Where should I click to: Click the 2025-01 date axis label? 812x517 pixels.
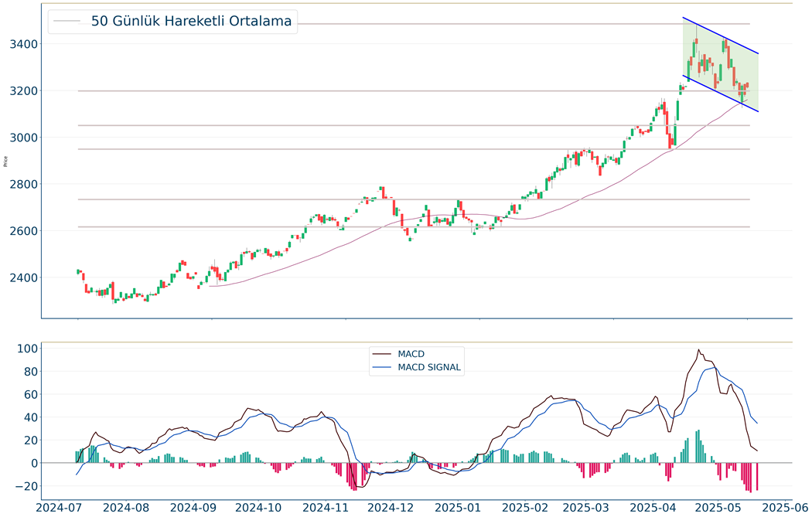[459, 508]
